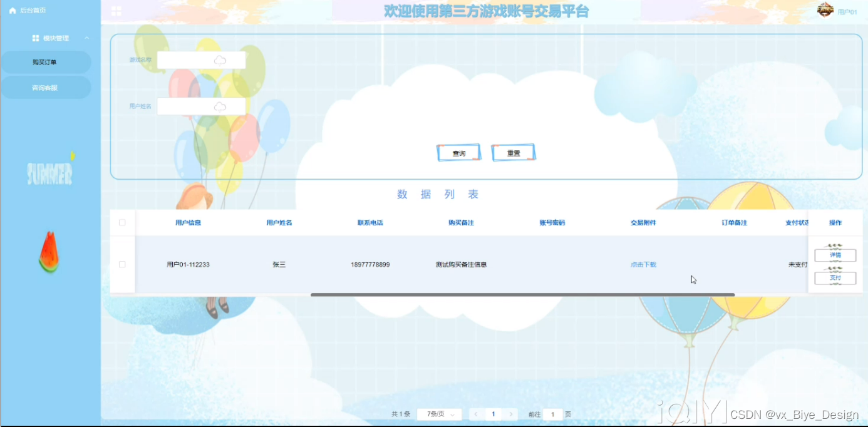868x427 pixels.
Task: Click the 点击下载 attachment link
Action: 643,265
